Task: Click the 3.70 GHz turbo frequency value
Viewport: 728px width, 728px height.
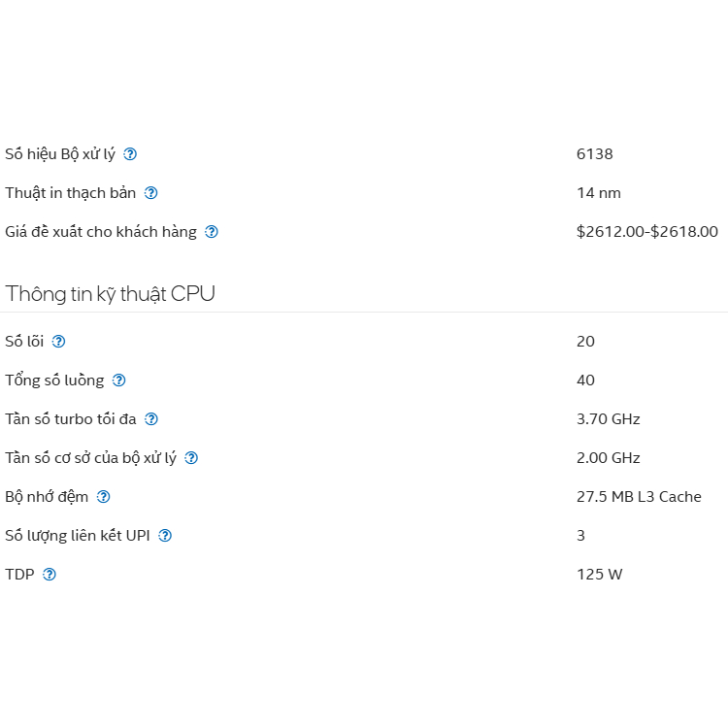Action: tap(608, 419)
